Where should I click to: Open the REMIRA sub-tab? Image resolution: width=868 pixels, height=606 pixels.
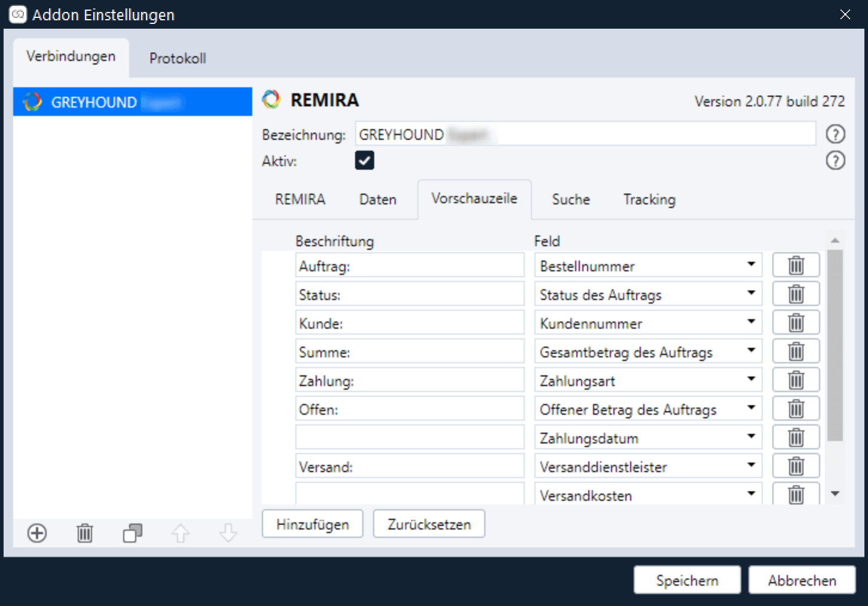[x=300, y=199]
